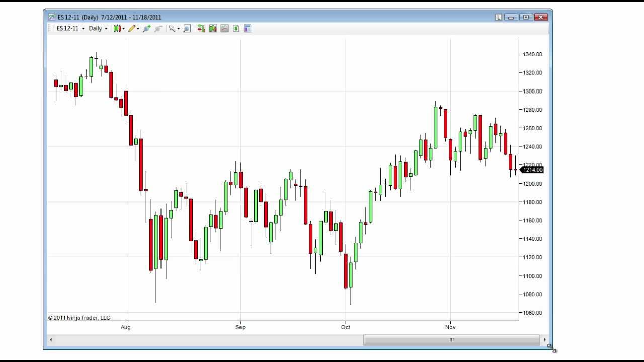This screenshot has height=362, width=644.
Task: Open the data series candlestick icon
Action: (213, 29)
